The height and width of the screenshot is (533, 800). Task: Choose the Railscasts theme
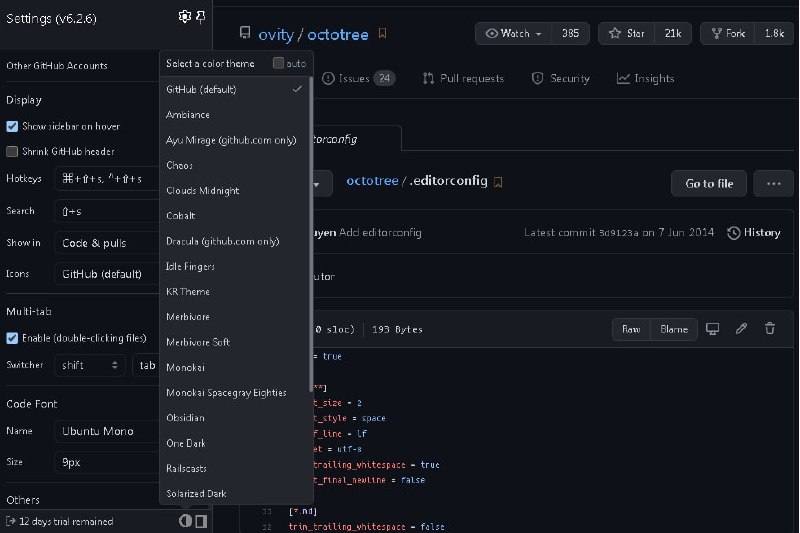[x=235, y=468]
